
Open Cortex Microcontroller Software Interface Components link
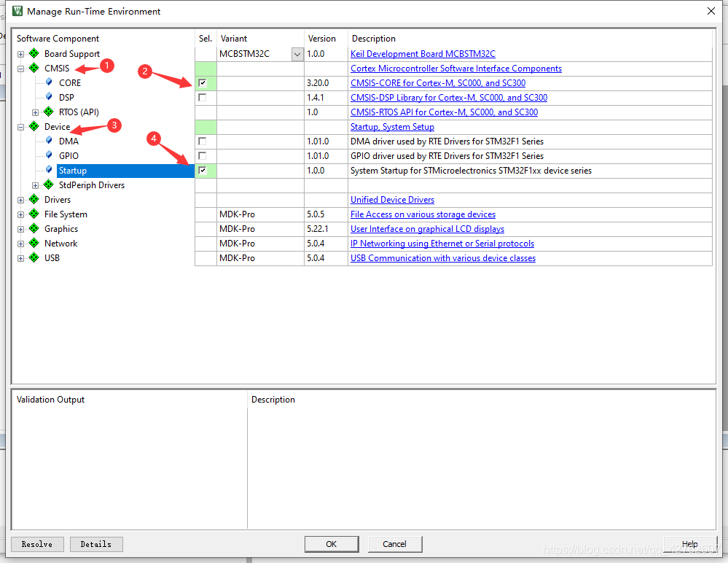tap(456, 69)
